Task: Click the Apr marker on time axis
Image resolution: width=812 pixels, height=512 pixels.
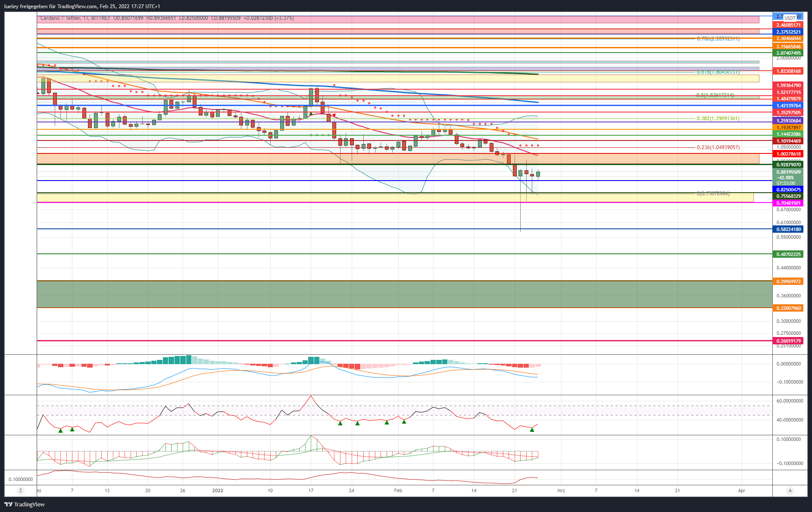Action: pos(741,490)
